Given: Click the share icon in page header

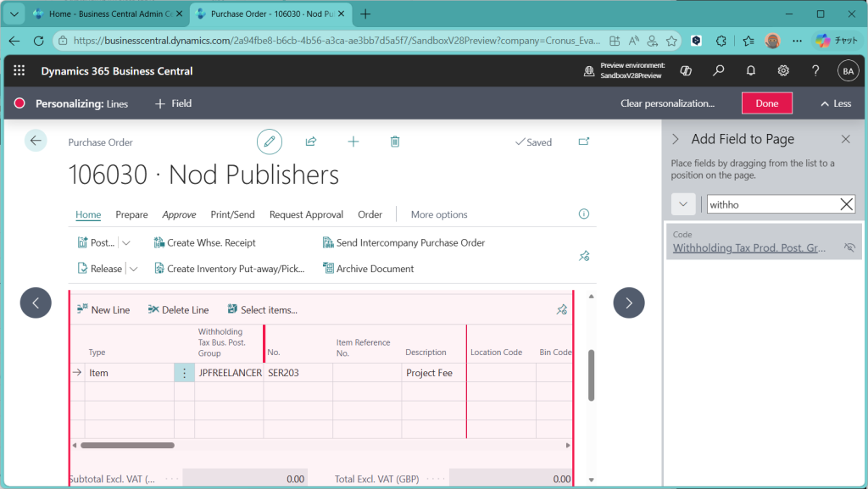Looking at the screenshot, I should tap(311, 142).
